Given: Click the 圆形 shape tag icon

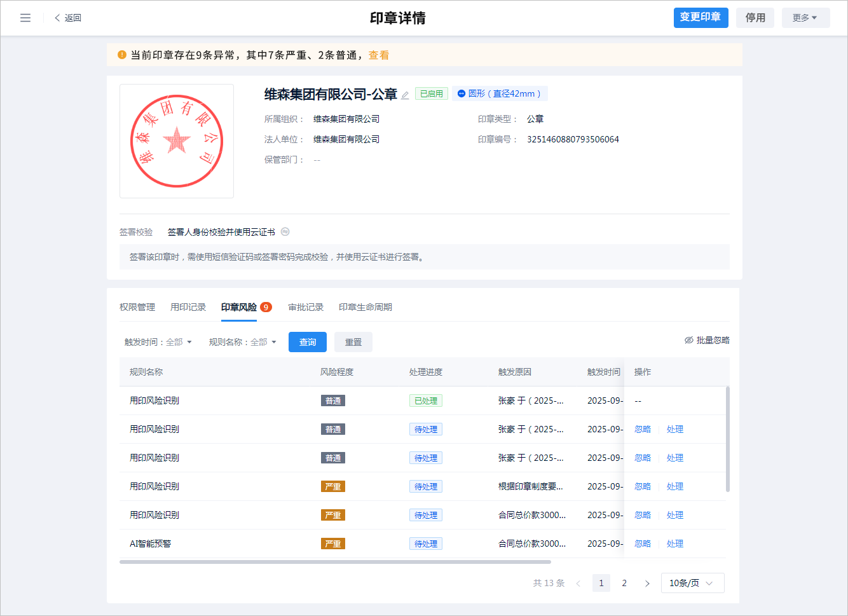Looking at the screenshot, I should tap(462, 93).
